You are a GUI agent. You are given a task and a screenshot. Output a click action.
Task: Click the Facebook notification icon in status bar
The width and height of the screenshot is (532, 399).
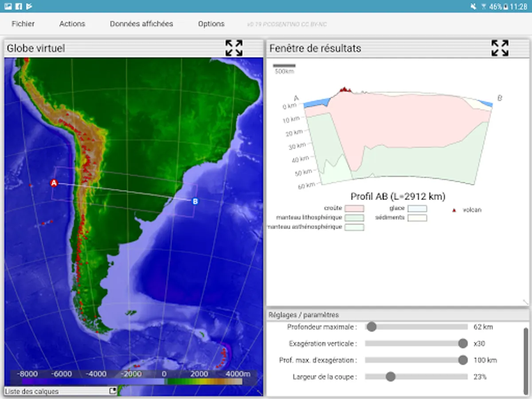coord(19,6)
